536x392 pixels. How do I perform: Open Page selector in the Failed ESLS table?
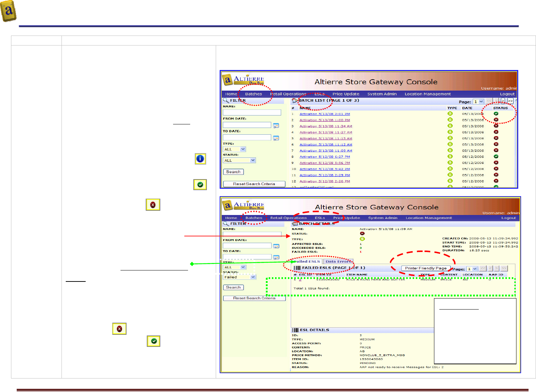472,269
